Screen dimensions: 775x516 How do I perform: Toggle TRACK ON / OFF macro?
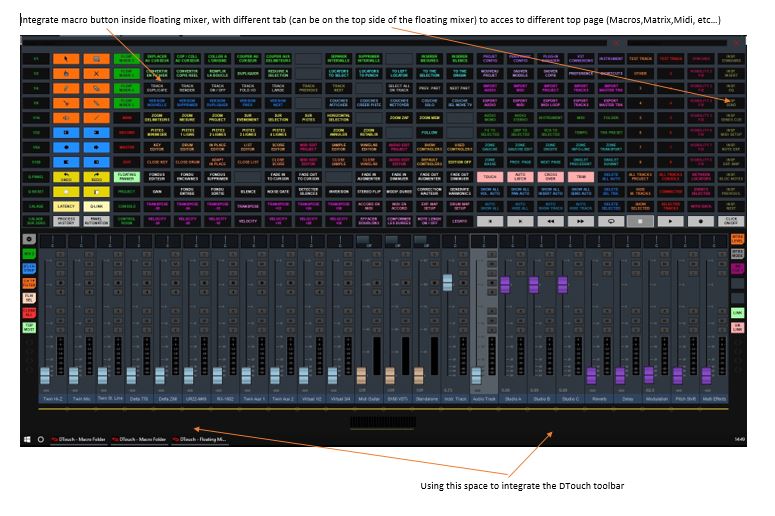pyautogui.click(x=217, y=88)
